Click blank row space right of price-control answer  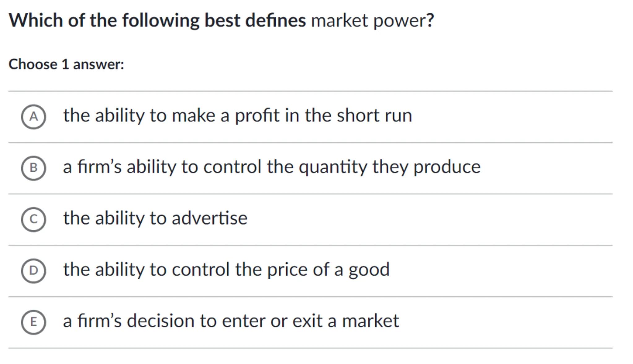[x=501, y=271]
